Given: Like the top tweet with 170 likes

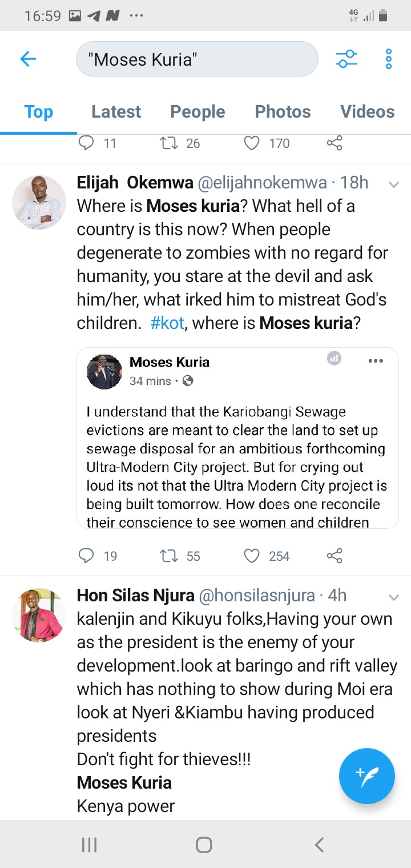Looking at the screenshot, I should 252,143.
